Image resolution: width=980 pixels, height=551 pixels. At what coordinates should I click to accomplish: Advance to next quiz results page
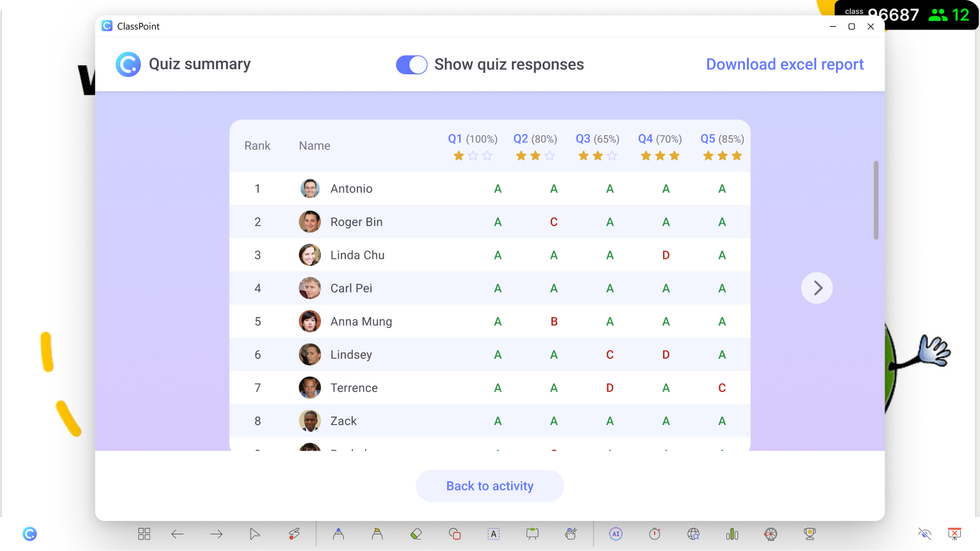tap(816, 288)
